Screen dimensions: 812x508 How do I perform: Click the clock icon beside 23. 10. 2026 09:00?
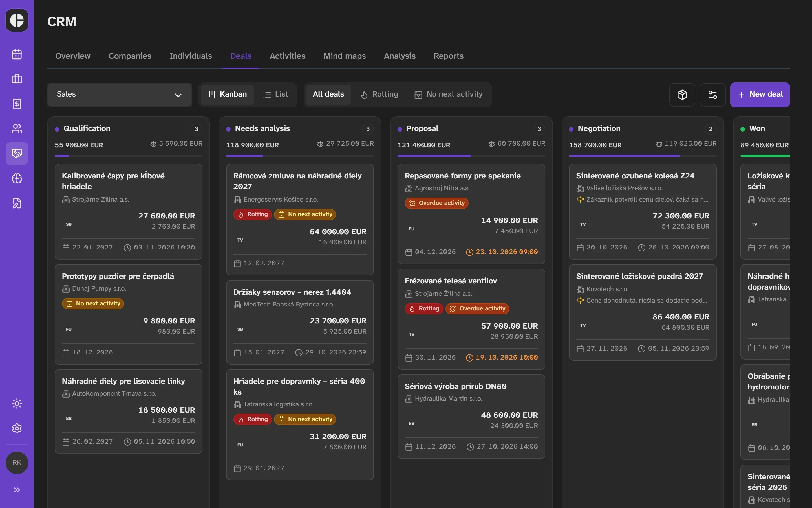(x=470, y=252)
